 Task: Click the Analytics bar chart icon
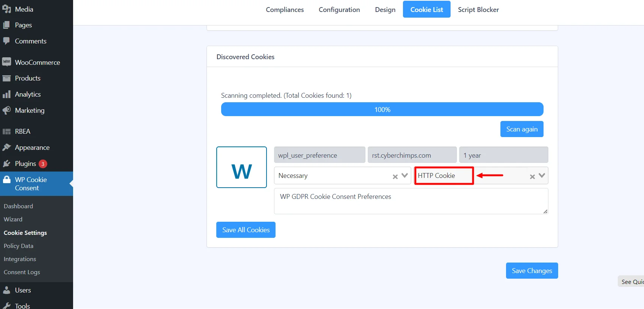point(6,94)
